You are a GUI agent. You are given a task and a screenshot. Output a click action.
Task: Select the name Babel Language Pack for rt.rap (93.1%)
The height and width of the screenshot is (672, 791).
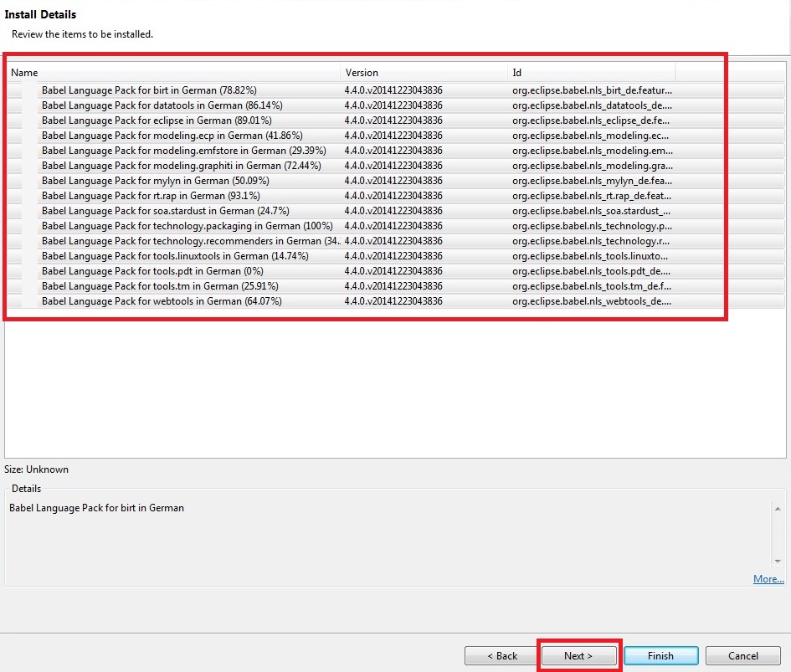point(151,196)
